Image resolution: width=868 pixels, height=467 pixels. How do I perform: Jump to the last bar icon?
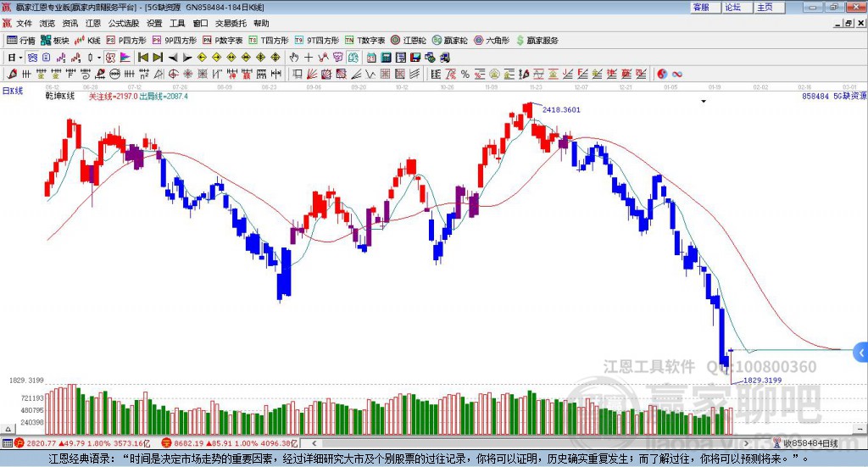(158, 58)
